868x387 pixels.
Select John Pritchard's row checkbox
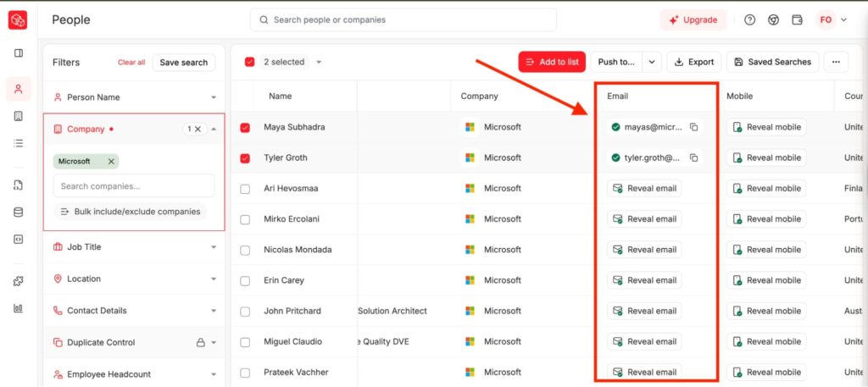(245, 312)
